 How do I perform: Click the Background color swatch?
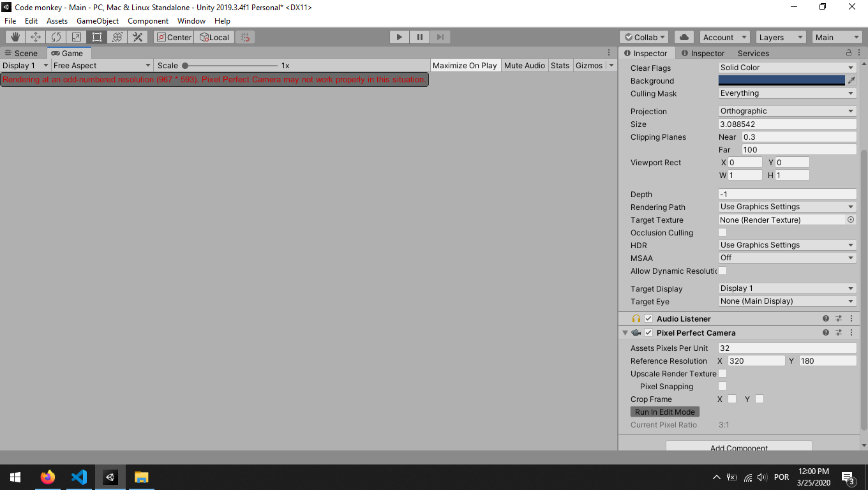coord(782,80)
